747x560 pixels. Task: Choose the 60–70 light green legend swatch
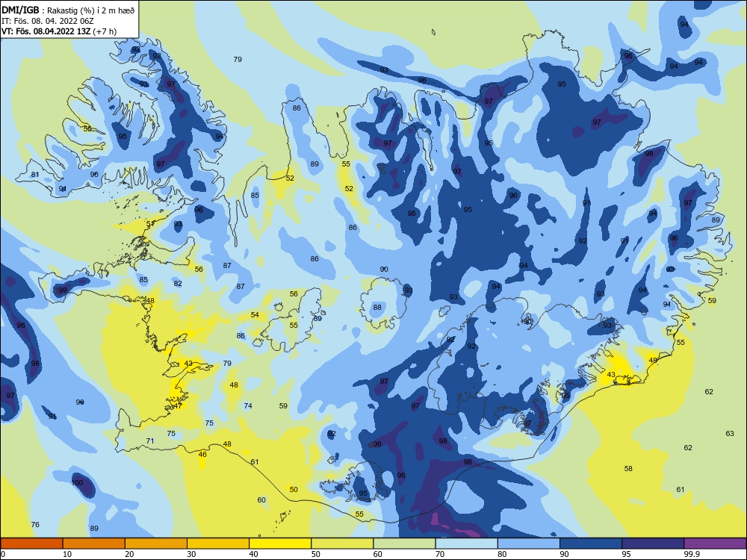404,544
